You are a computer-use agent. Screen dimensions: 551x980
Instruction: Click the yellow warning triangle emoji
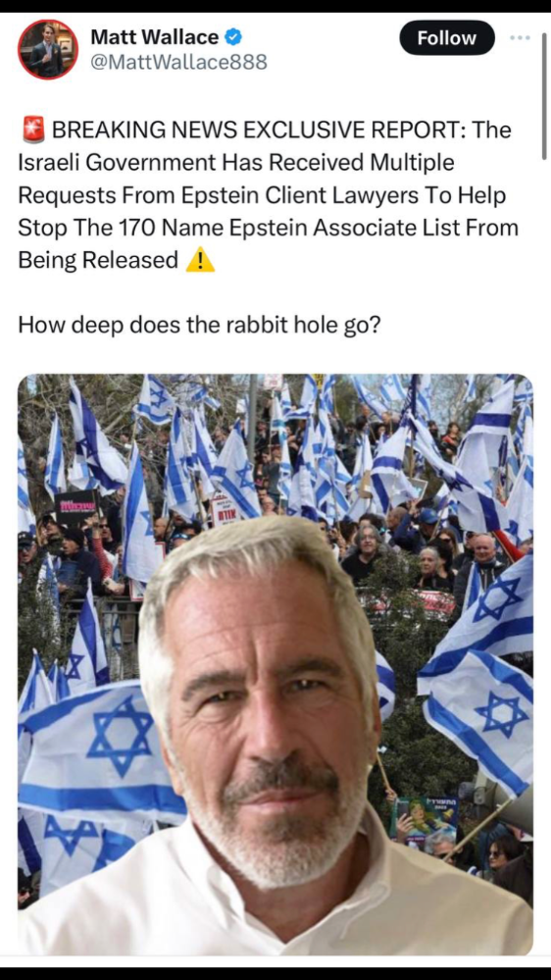201,261
